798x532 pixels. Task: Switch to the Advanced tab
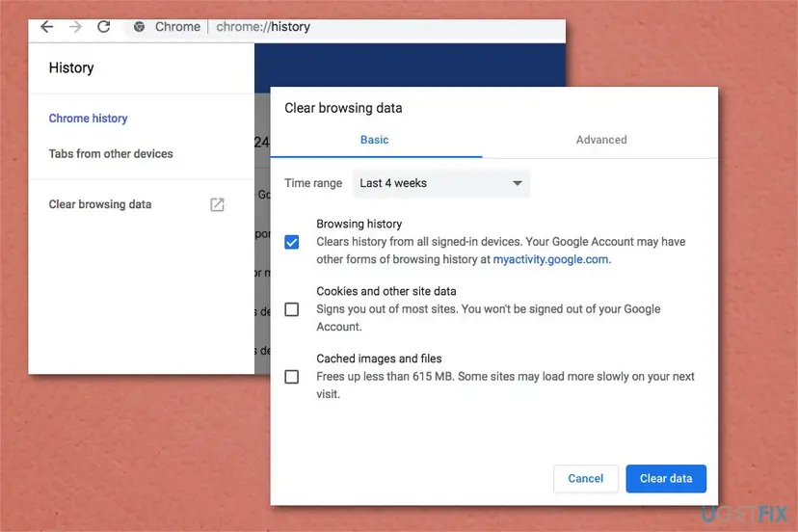pyautogui.click(x=601, y=140)
